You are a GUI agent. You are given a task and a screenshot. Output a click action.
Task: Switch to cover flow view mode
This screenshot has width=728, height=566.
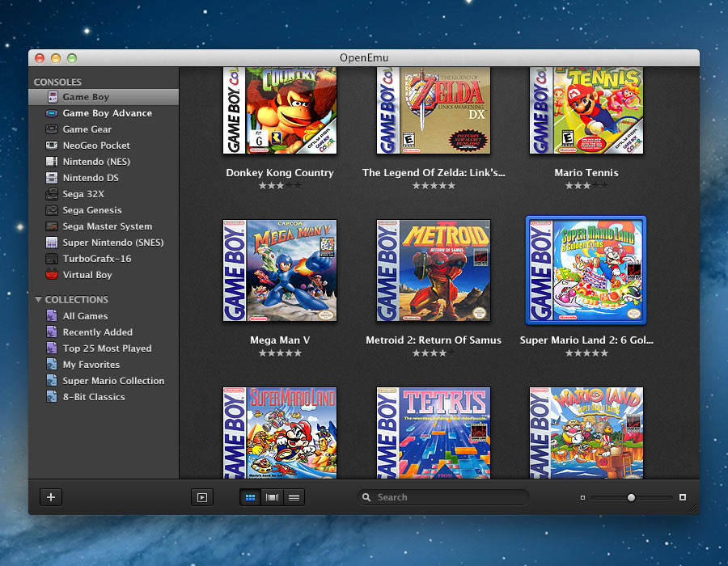(272, 497)
